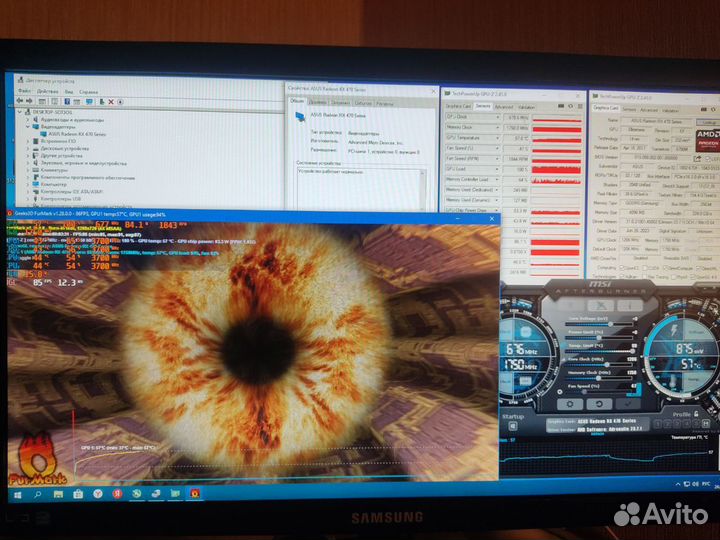720x540 pixels.
Task: Toggle the Ray Tracing checkbox in GPU-Z
Action: [x=644, y=276]
